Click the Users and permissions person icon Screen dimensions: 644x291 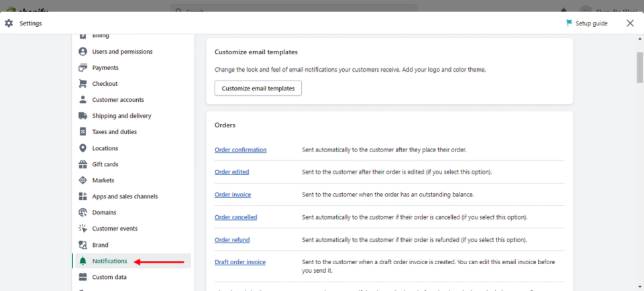coord(83,52)
